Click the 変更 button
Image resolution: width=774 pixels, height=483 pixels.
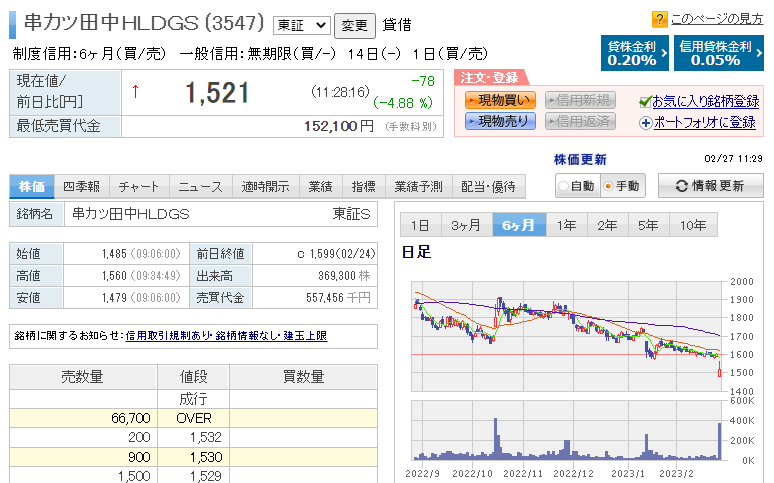[x=354, y=26]
